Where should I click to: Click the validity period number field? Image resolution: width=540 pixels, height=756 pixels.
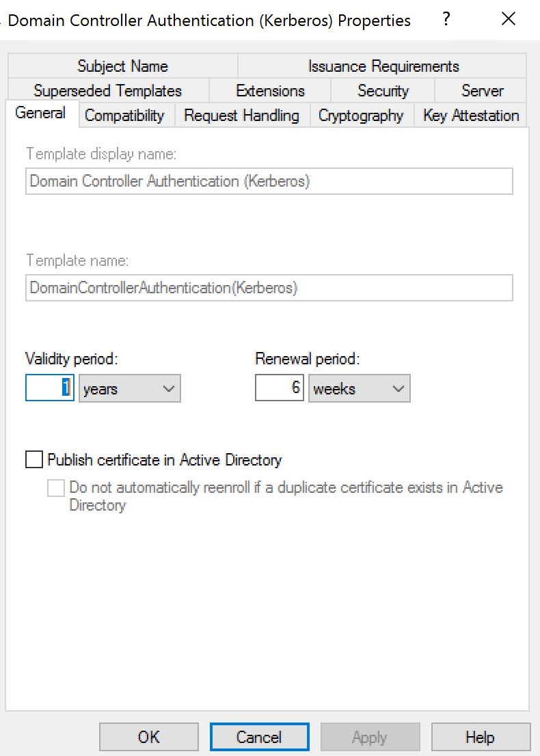(x=49, y=388)
